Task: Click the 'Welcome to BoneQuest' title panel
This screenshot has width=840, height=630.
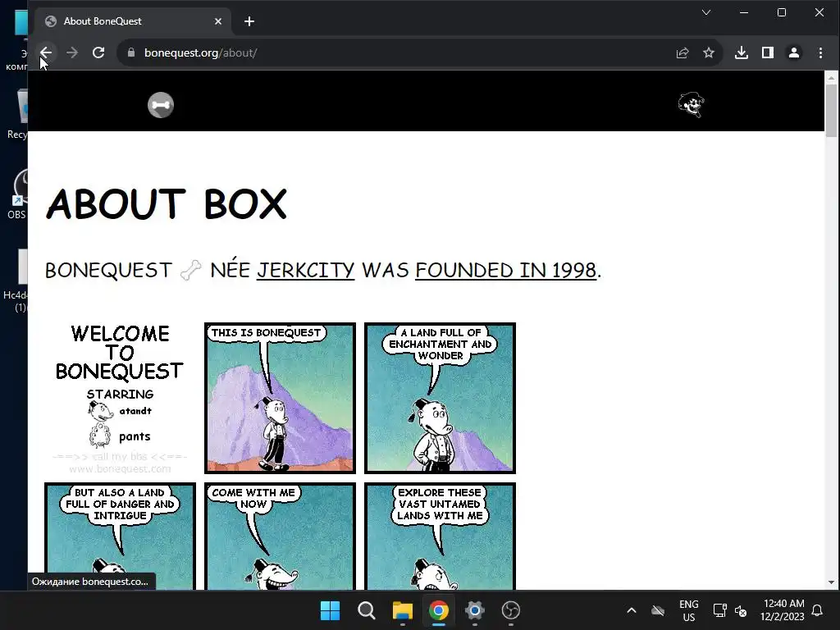Action: [x=120, y=398]
